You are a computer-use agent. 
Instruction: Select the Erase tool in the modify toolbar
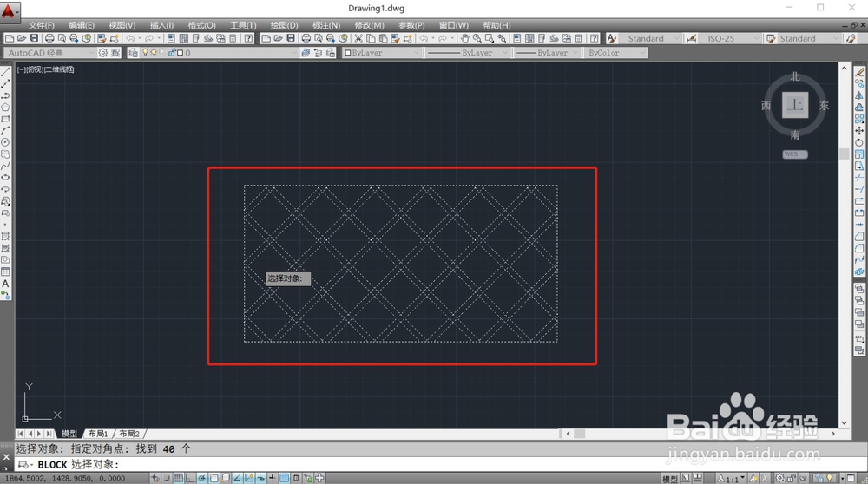(859, 72)
